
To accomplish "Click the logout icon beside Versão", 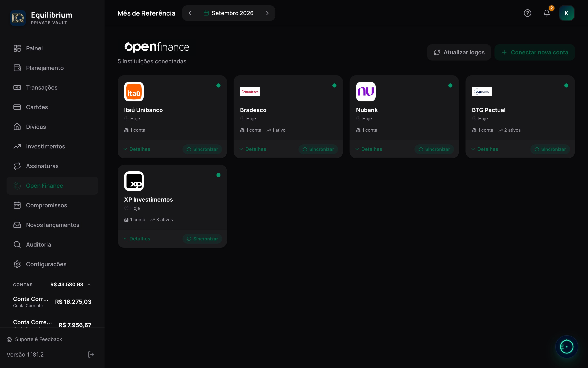I will click(91, 354).
